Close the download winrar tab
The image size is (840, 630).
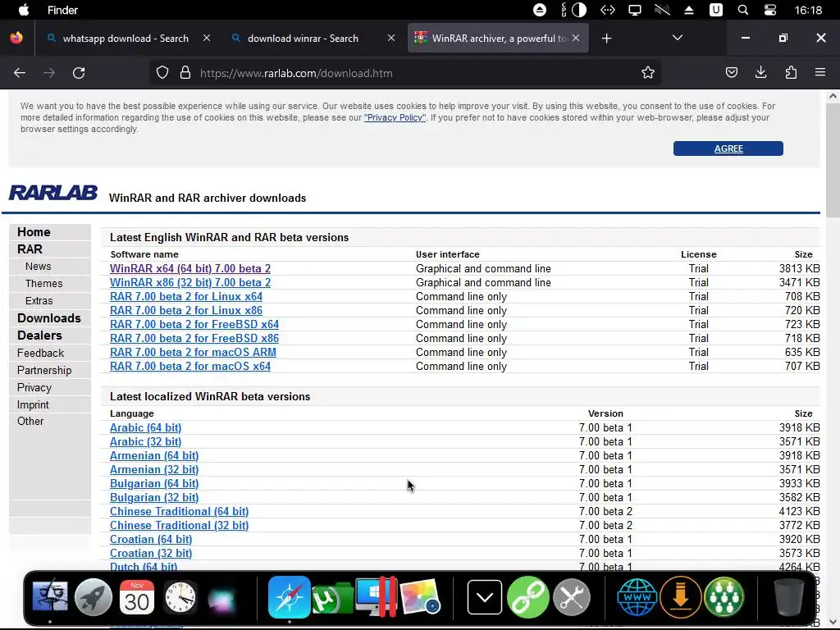click(x=391, y=38)
